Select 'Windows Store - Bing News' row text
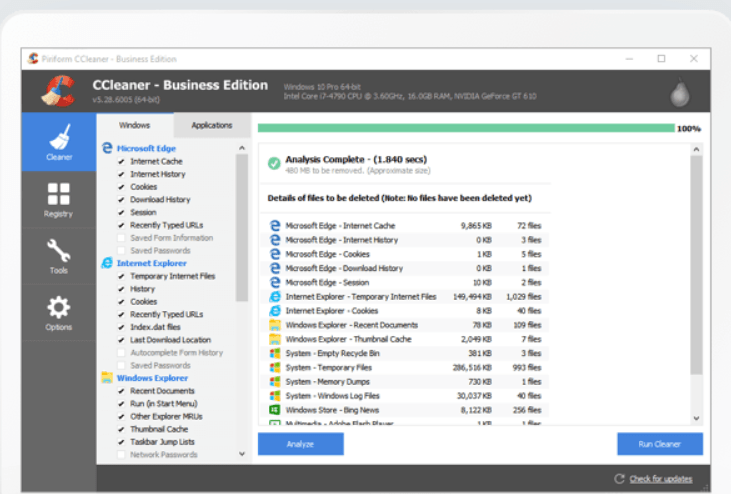Image resolution: width=731 pixels, height=494 pixels. point(332,410)
